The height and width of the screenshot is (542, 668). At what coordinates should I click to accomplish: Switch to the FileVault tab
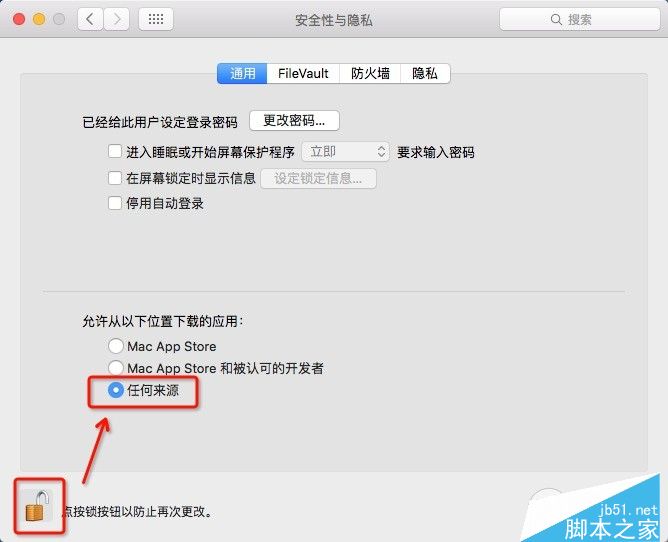303,73
